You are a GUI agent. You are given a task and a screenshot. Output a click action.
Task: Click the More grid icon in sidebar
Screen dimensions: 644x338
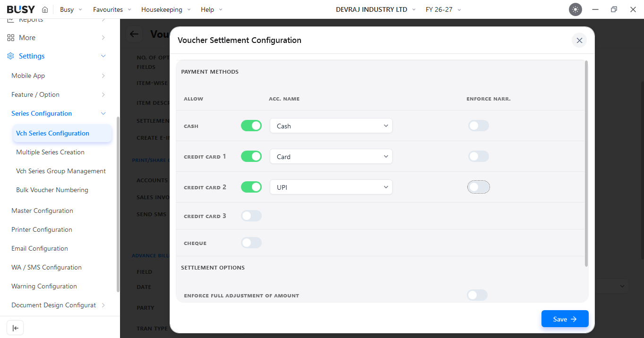(10, 38)
